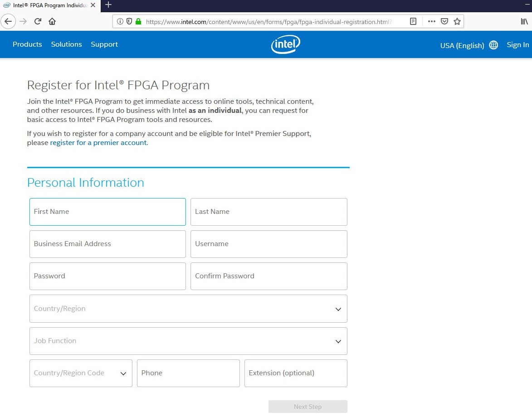
Task: Go to browser home page icon
Action: pos(52,21)
